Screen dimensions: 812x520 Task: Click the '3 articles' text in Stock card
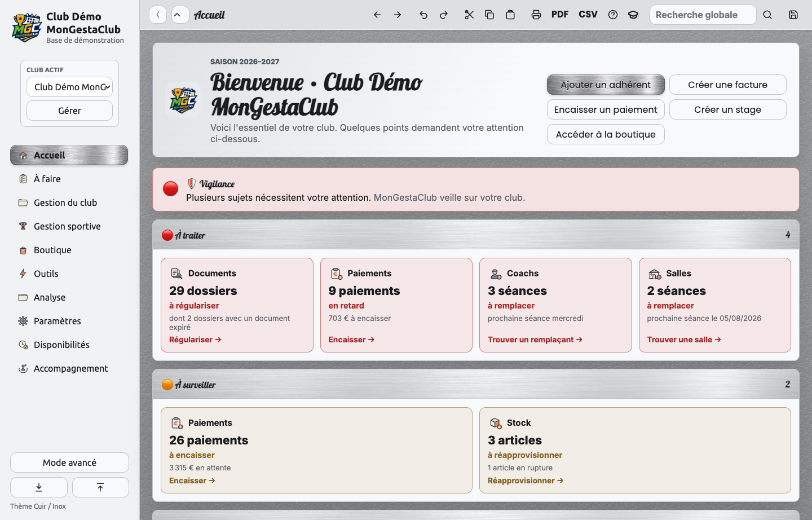tap(515, 440)
